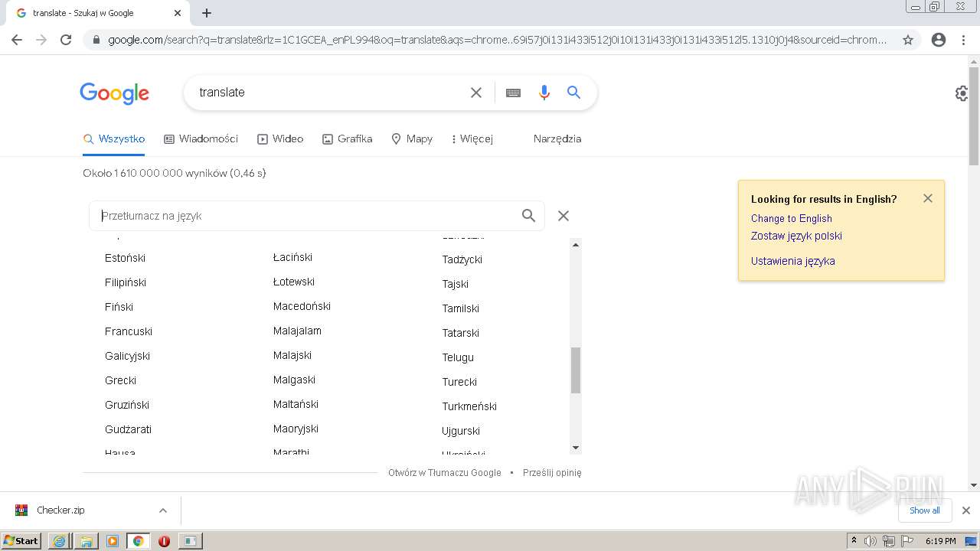Open the Chrome three-dot menu
The image size is (980, 551).
tap(963, 40)
